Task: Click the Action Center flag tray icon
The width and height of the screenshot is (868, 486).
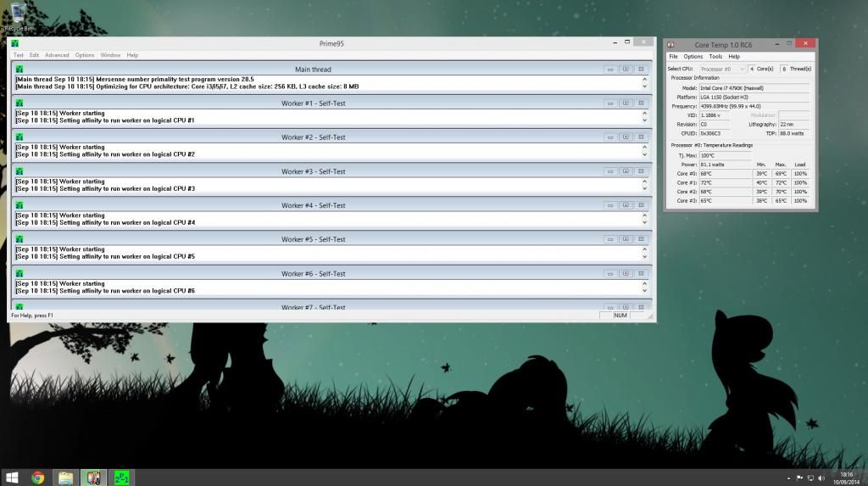Action: [799, 478]
